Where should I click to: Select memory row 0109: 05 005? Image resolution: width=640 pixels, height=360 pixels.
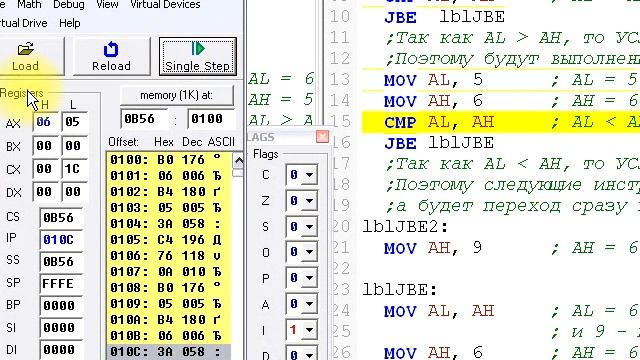(169, 304)
